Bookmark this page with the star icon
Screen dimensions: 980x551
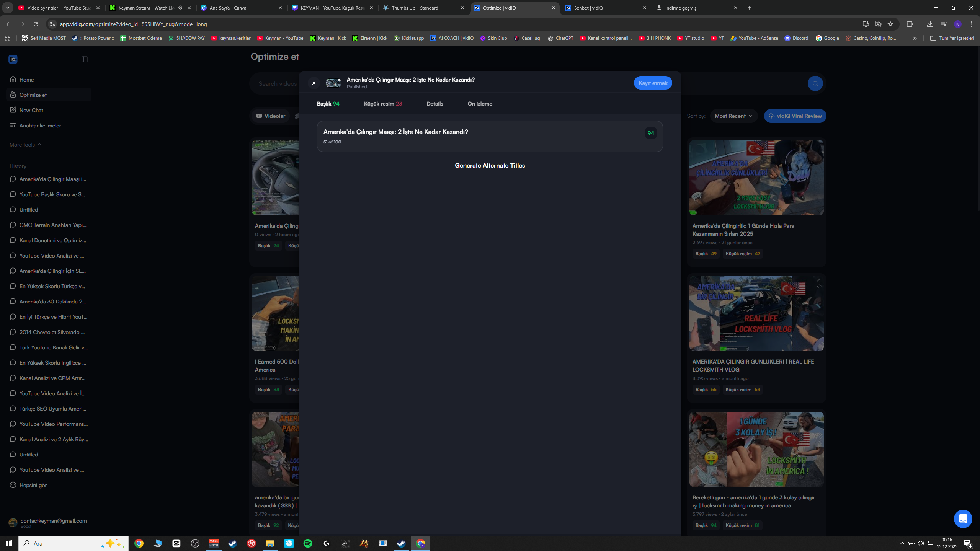[x=890, y=24]
